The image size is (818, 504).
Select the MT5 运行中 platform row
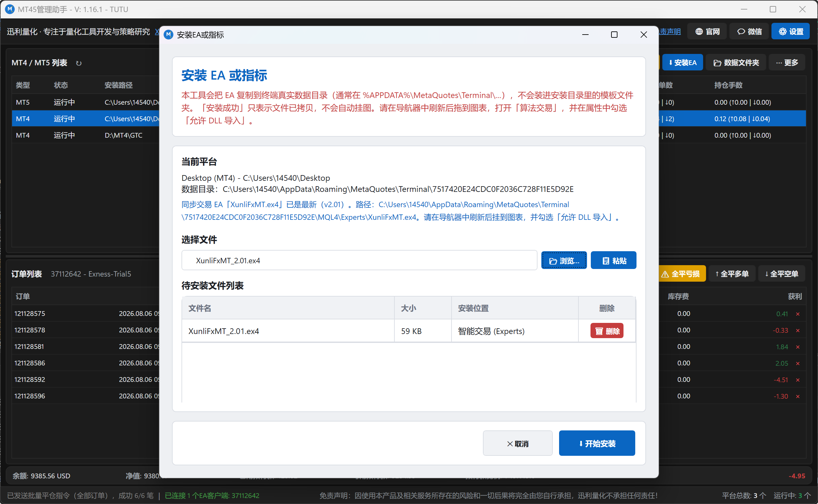click(x=86, y=102)
